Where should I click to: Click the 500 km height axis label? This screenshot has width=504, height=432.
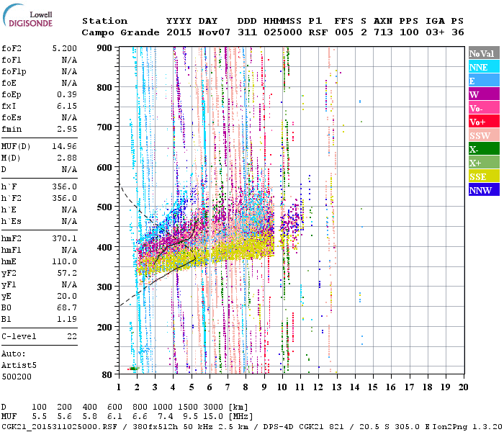[104, 207]
